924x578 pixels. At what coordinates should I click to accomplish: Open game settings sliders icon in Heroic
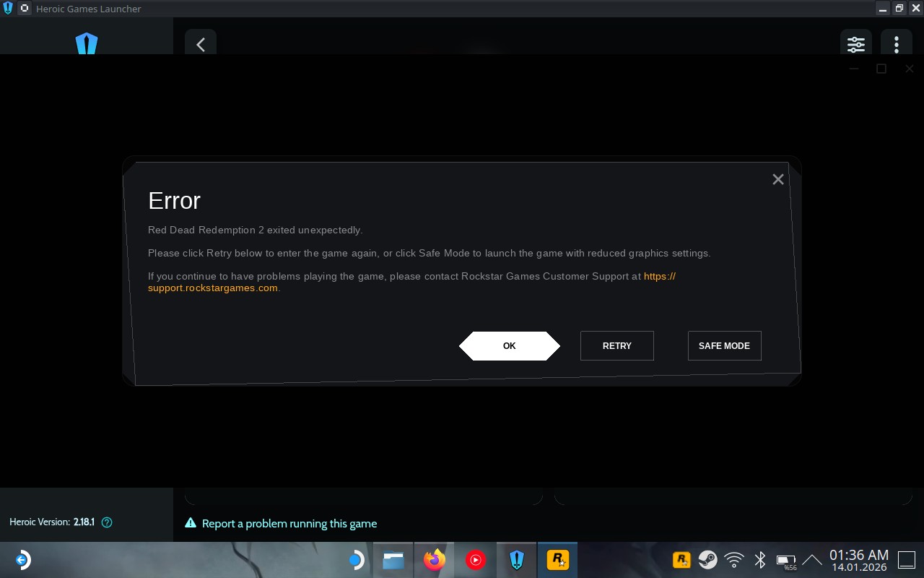pos(856,45)
